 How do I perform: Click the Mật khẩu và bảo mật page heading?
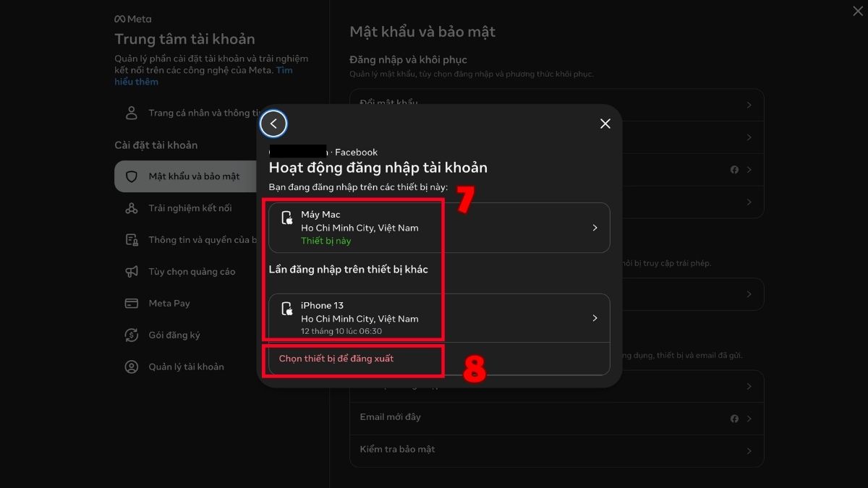point(422,32)
